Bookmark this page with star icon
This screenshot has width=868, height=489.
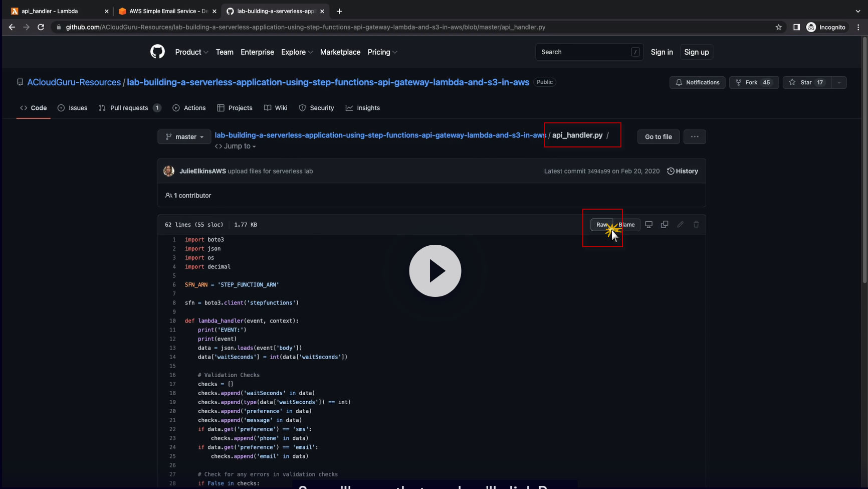coord(778,27)
